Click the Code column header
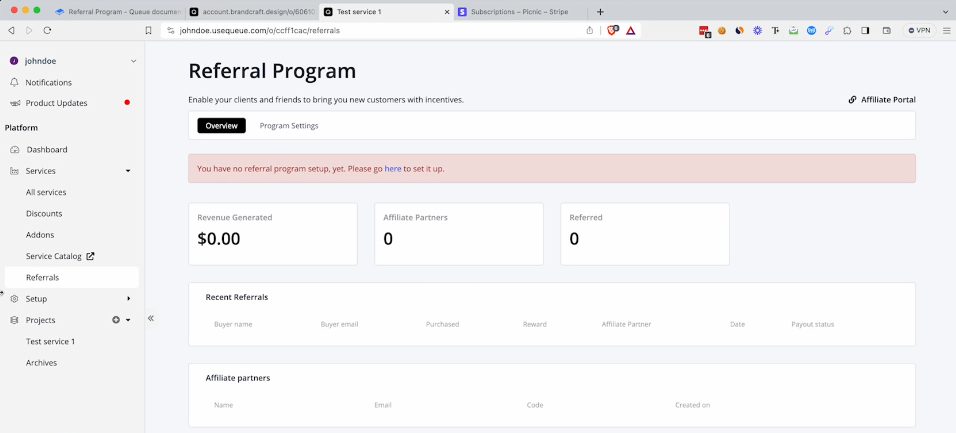 coord(535,405)
